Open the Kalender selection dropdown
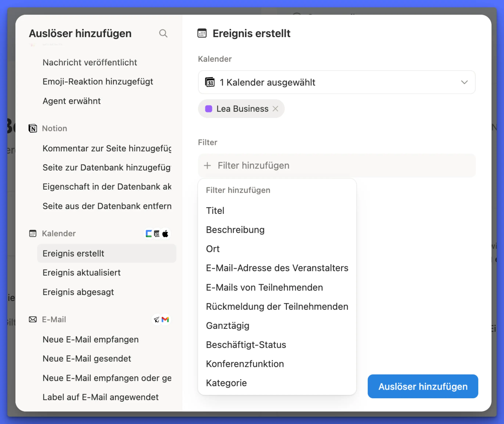 [336, 82]
